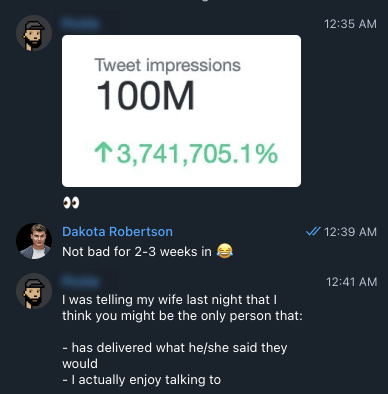Click the "I actually enjoy talking to" line
The image size is (388, 394).
141,380
